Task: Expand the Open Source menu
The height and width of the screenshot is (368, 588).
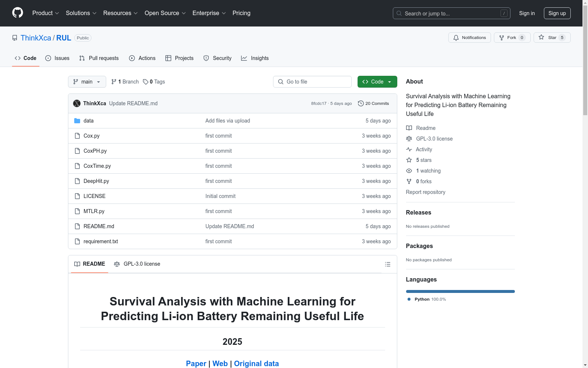Action: [165, 13]
